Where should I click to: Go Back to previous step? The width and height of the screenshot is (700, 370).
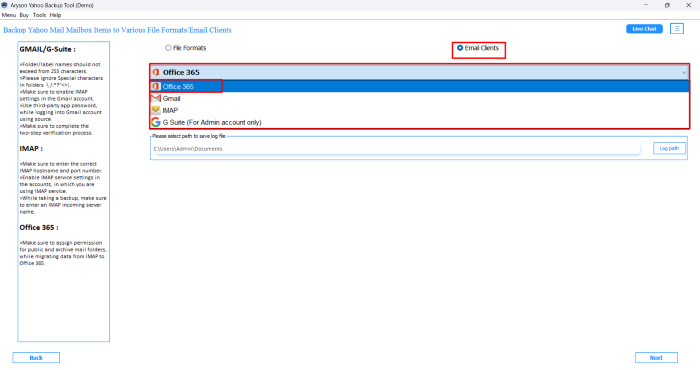36,358
